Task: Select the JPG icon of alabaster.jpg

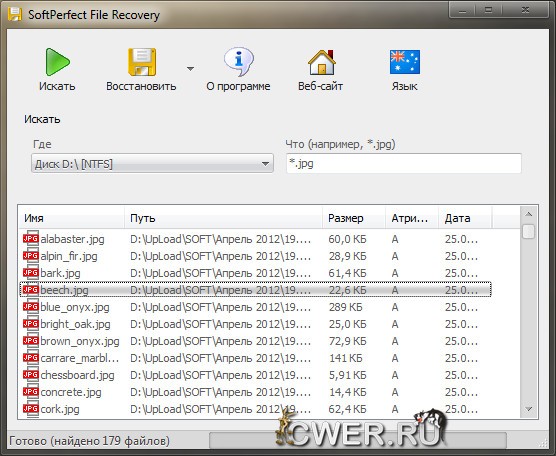Action: click(x=30, y=239)
